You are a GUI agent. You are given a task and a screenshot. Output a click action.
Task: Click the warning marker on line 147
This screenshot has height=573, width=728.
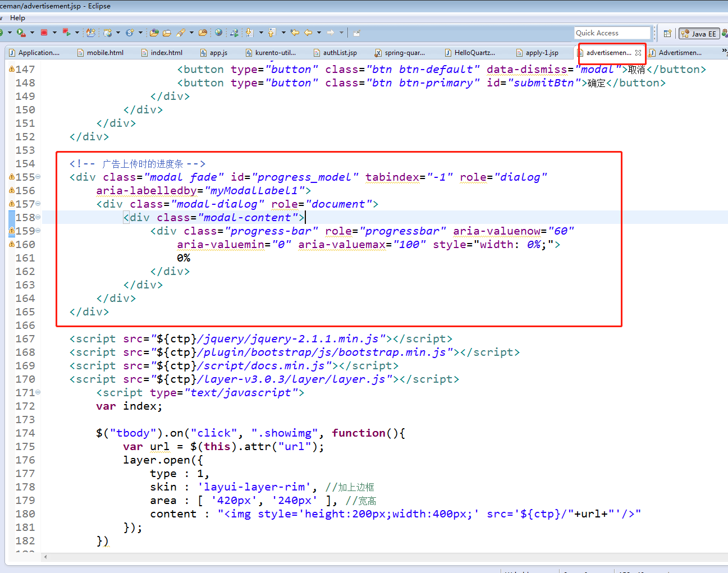pyautogui.click(x=12, y=69)
